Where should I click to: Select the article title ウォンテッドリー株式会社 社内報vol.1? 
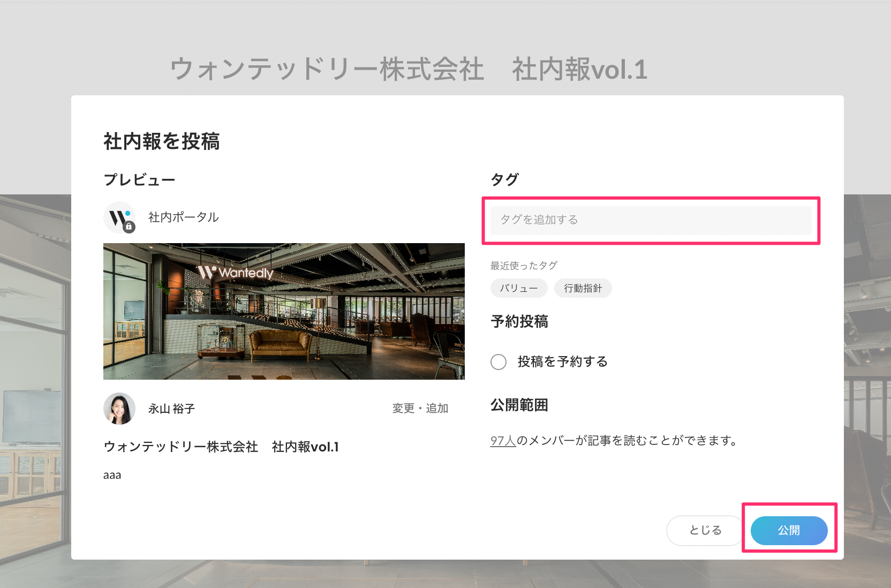click(222, 446)
